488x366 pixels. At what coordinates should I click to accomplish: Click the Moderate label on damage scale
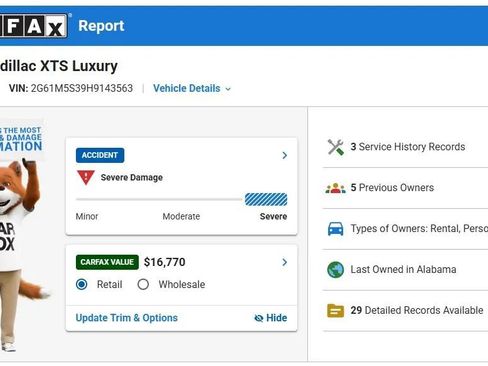click(x=181, y=216)
